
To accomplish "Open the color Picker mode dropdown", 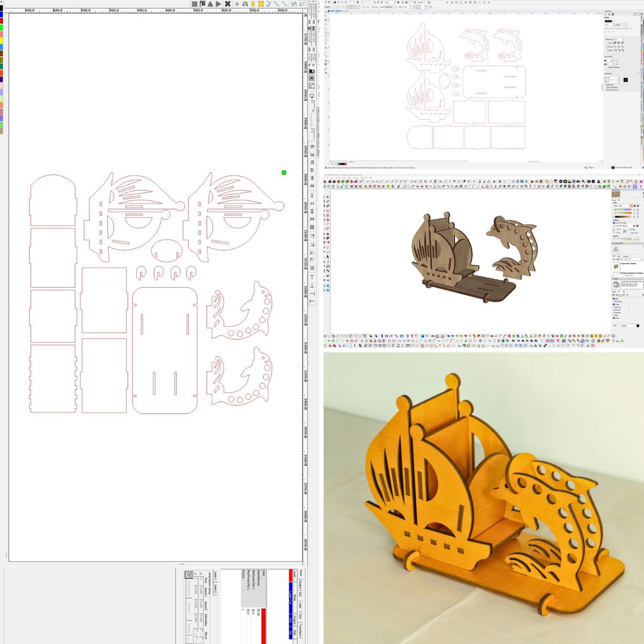I will click(x=626, y=206).
